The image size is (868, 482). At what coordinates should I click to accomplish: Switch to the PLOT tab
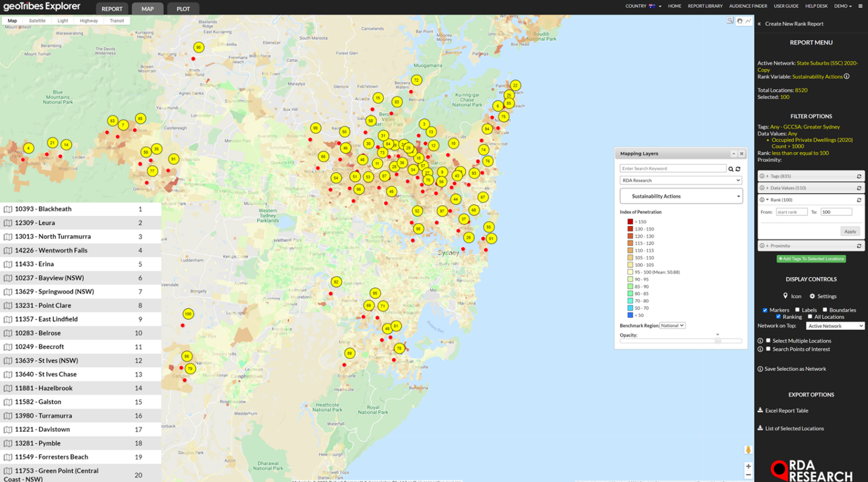pyautogui.click(x=183, y=9)
